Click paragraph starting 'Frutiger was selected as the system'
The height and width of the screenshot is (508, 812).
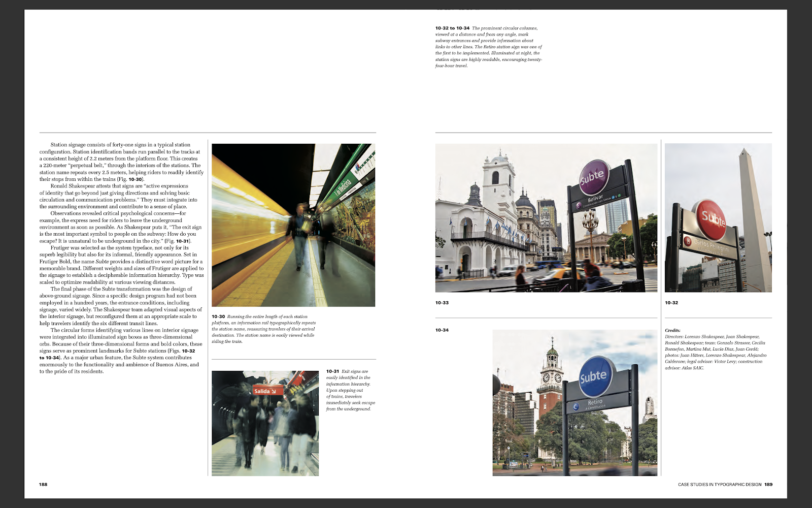(122, 265)
